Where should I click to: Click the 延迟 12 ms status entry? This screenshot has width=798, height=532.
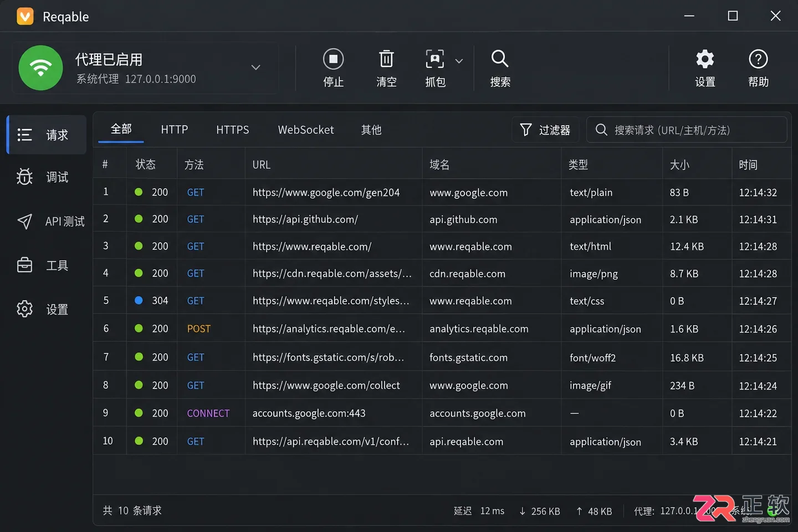(x=479, y=511)
